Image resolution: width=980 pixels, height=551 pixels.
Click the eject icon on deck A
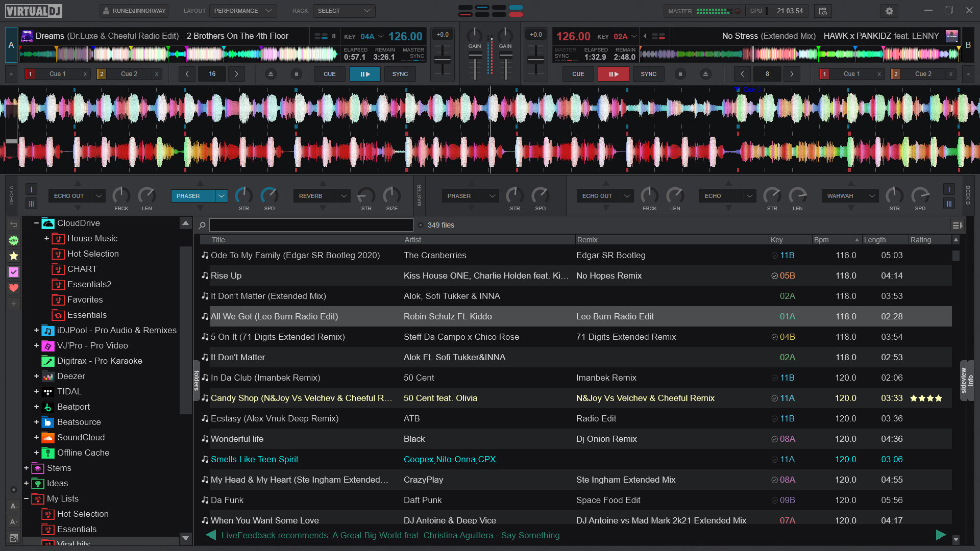pos(271,74)
